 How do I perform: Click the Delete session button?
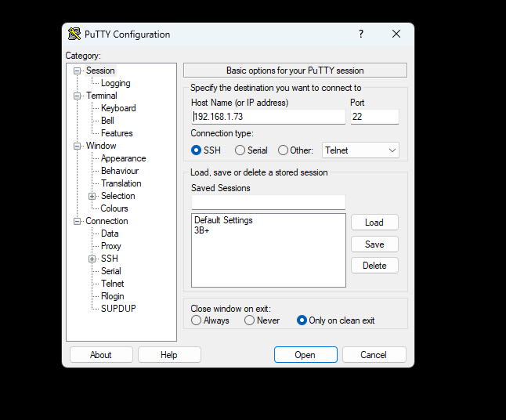pos(374,266)
